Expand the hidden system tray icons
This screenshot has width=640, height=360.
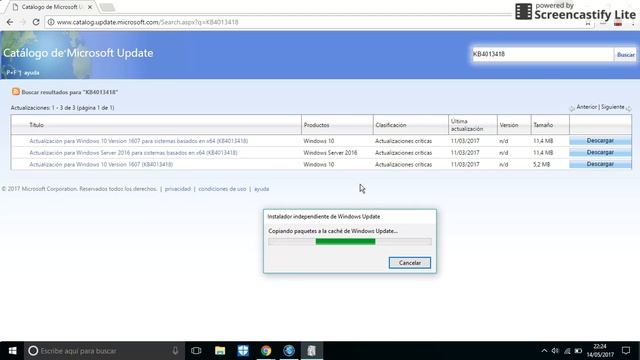click(x=544, y=351)
